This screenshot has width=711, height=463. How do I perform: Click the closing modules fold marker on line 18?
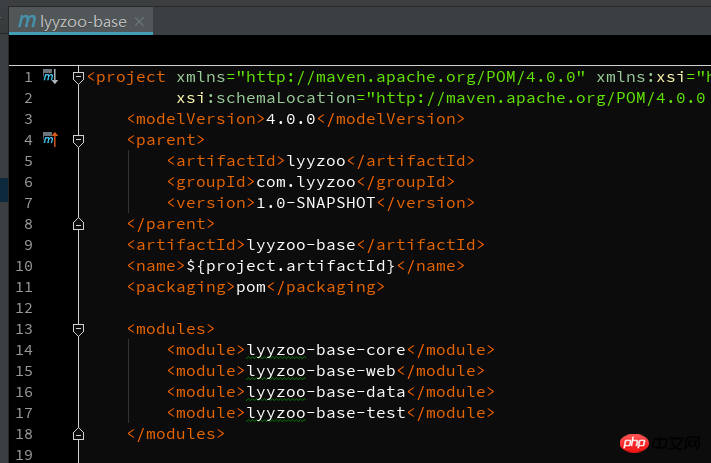[x=78, y=434]
